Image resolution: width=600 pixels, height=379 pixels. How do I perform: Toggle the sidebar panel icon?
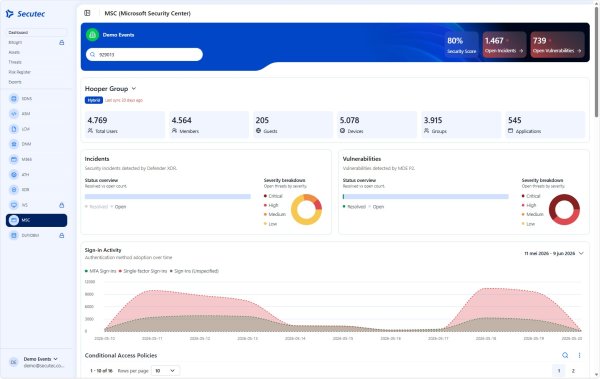coord(87,13)
